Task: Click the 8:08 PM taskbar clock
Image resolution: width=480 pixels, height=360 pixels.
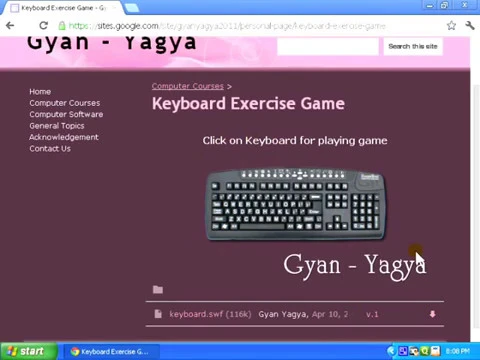Action: (457, 351)
